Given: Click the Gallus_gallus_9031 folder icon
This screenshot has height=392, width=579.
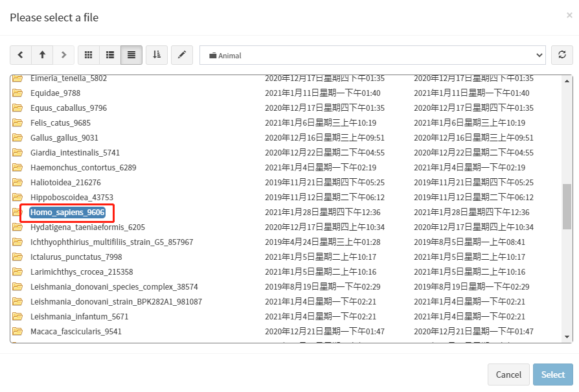Looking at the screenshot, I should pos(17,138).
